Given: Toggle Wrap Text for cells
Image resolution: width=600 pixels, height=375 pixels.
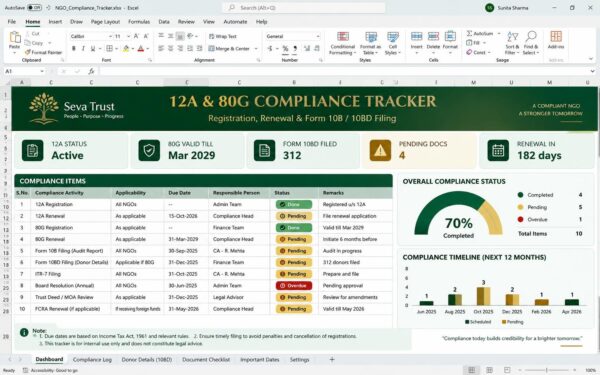Looking at the screenshot, I should tap(223, 36).
